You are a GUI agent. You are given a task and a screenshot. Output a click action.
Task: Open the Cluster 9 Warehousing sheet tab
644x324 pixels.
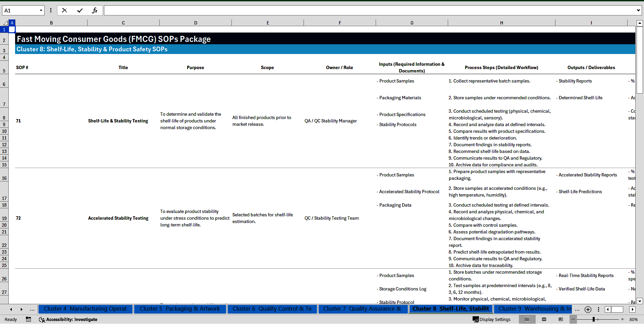pos(533,309)
